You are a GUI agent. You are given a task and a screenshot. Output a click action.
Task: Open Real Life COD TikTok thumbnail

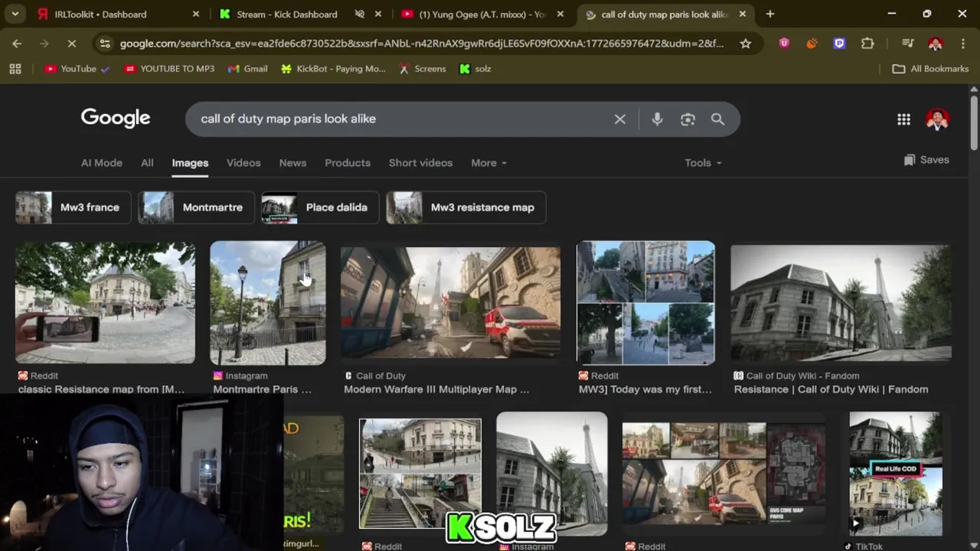(x=895, y=474)
